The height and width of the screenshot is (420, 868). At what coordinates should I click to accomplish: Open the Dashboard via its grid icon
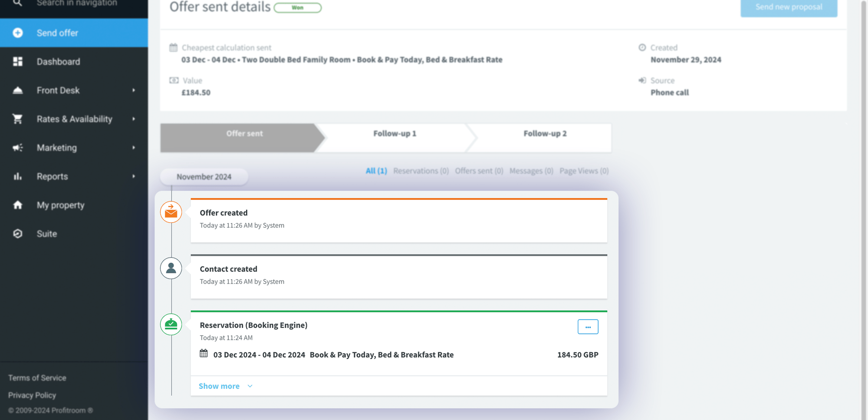tap(17, 61)
